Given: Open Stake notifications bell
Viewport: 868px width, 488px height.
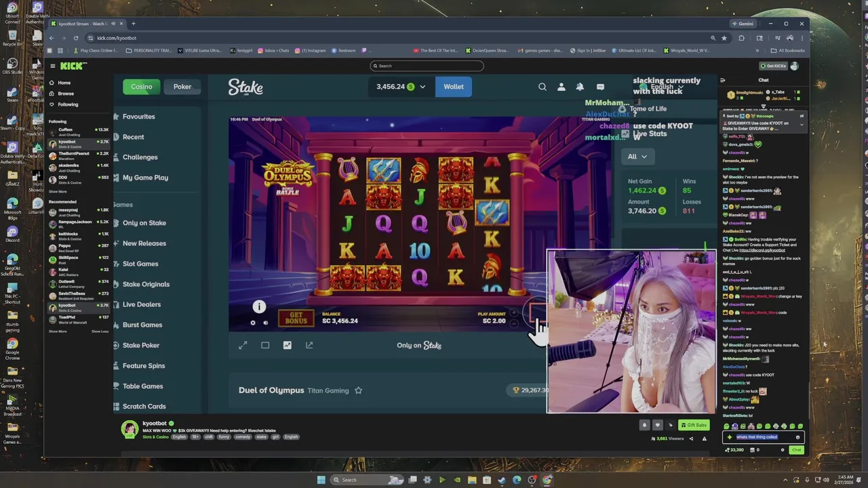Looking at the screenshot, I should click(580, 87).
